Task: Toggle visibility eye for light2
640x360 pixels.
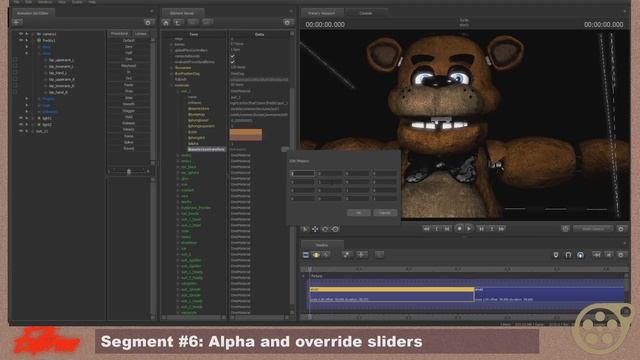Action: click(x=20, y=124)
